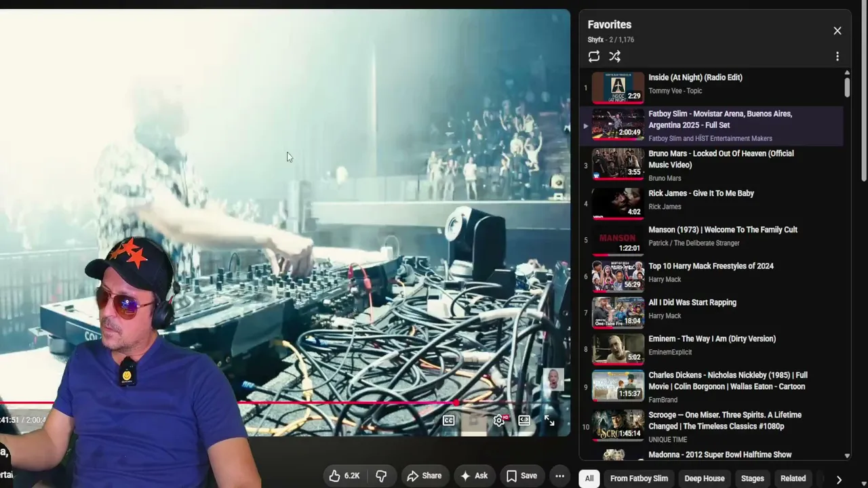
Task: Open Inside (At Night) thumbnail
Action: click(x=618, y=87)
